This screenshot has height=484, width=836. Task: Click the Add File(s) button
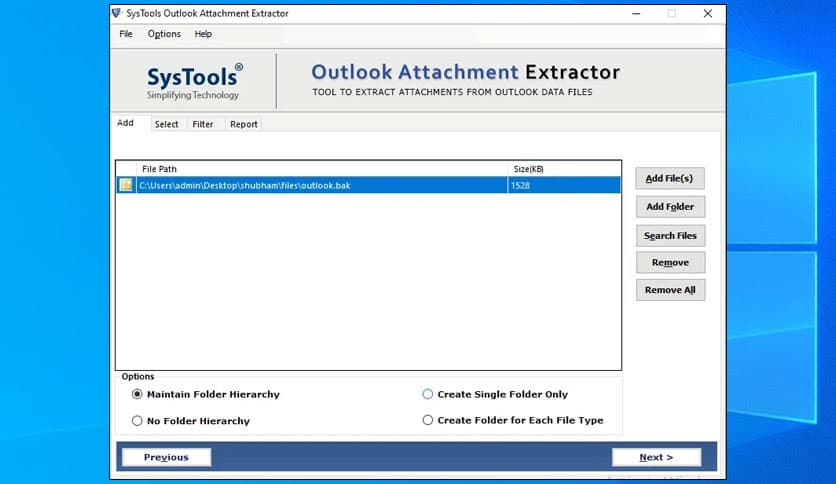tap(670, 178)
